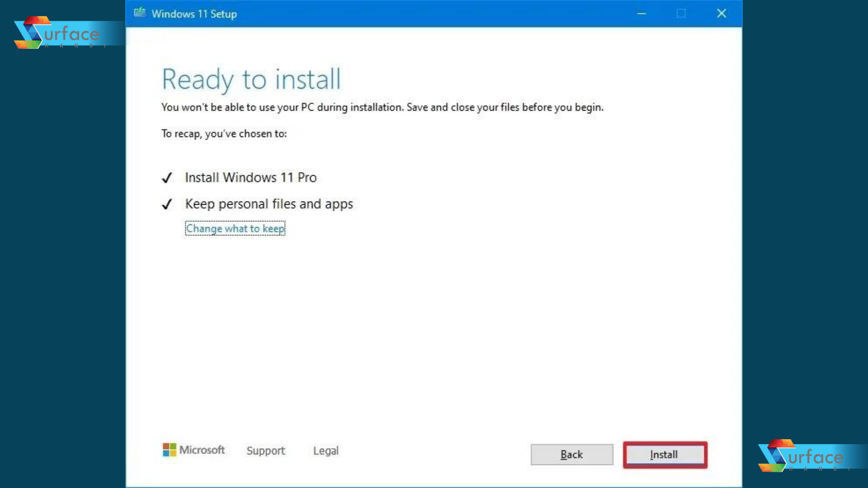Image resolution: width=868 pixels, height=488 pixels.
Task: Click the 'Install Windows 11 Pro' text
Action: (250, 178)
